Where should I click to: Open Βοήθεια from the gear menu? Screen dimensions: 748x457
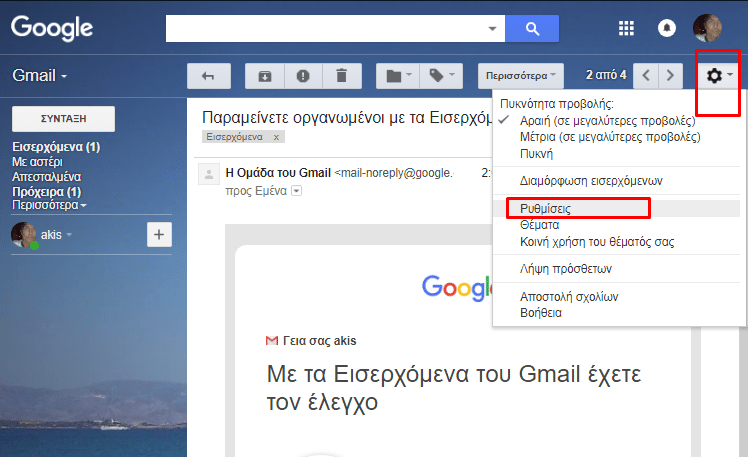click(541, 313)
